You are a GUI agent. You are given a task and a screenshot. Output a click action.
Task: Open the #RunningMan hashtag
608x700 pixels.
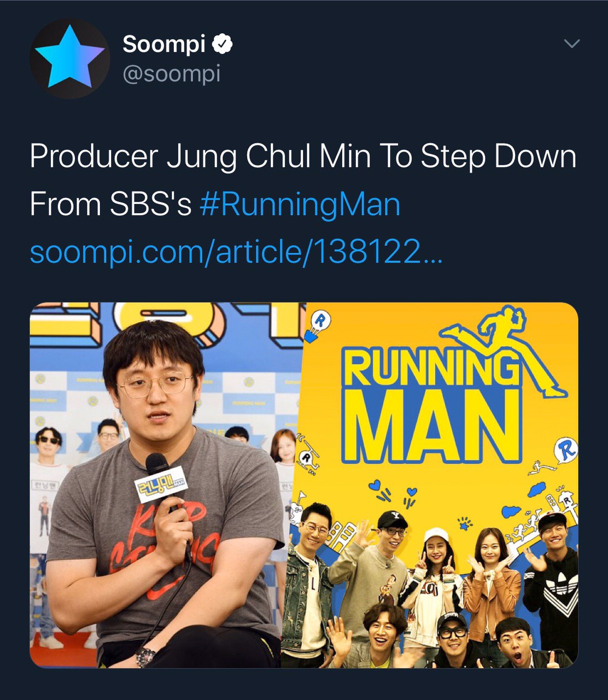(300, 205)
